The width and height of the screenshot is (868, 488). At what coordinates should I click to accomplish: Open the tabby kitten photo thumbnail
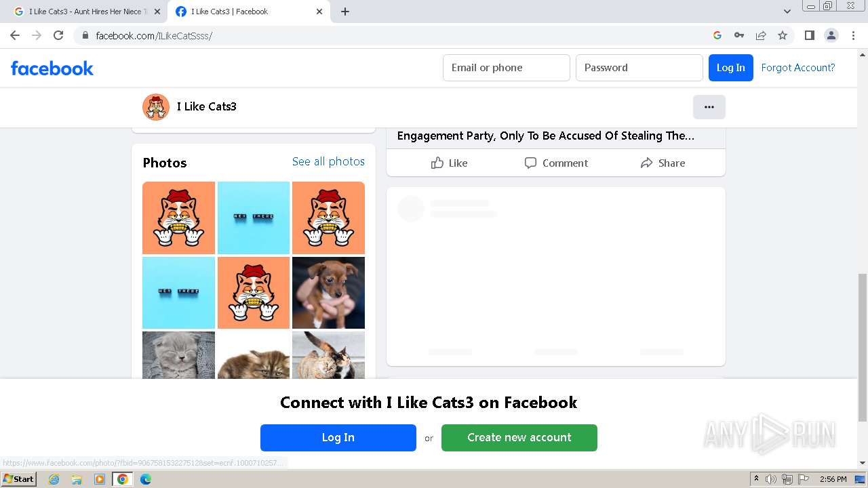[x=254, y=355]
